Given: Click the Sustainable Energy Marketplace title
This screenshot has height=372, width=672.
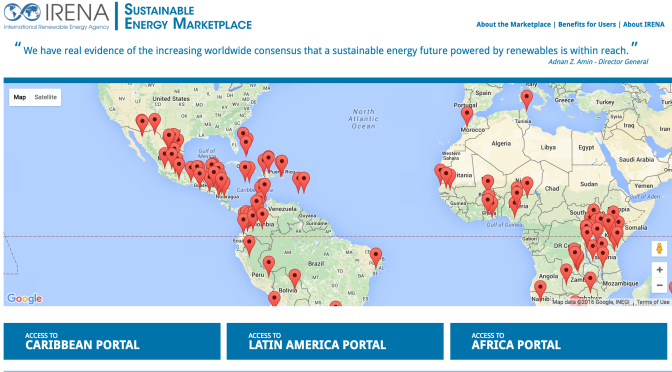Looking at the screenshot, I should (188, 17).
